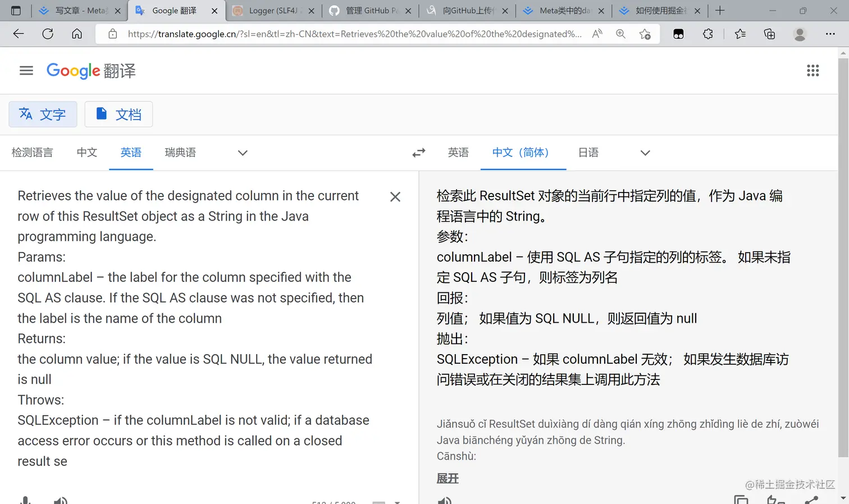
Task: Expand the target language list
Action: [645, 153]
